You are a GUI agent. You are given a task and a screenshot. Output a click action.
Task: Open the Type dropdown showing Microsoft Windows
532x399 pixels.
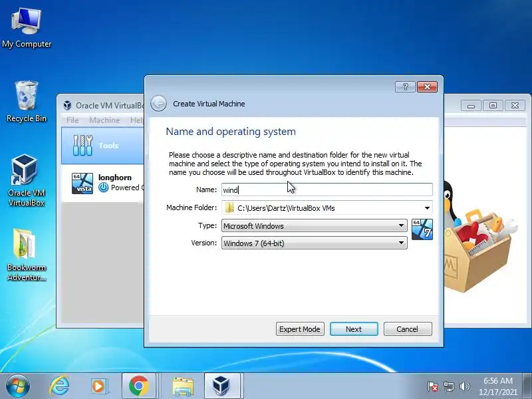pyautogui.click(x=314, y=225)
